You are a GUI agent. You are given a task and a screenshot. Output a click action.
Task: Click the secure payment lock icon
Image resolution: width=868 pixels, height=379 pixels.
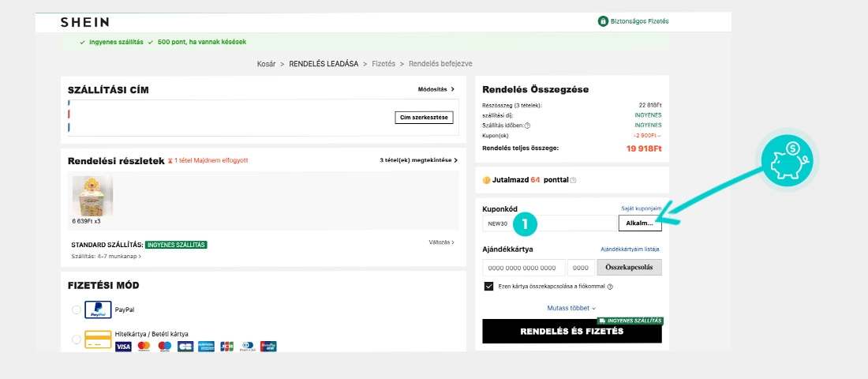[x=603, y=21]
